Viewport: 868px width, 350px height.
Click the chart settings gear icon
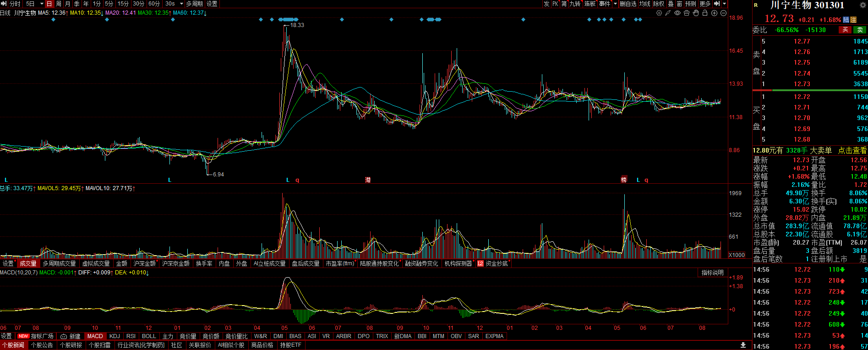click(x=659, y=13)
